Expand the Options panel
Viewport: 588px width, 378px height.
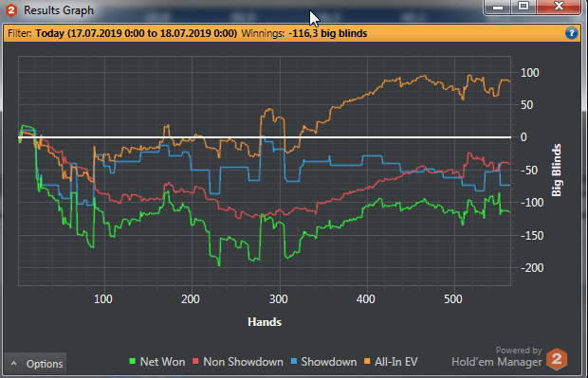(x=35, y=364)
